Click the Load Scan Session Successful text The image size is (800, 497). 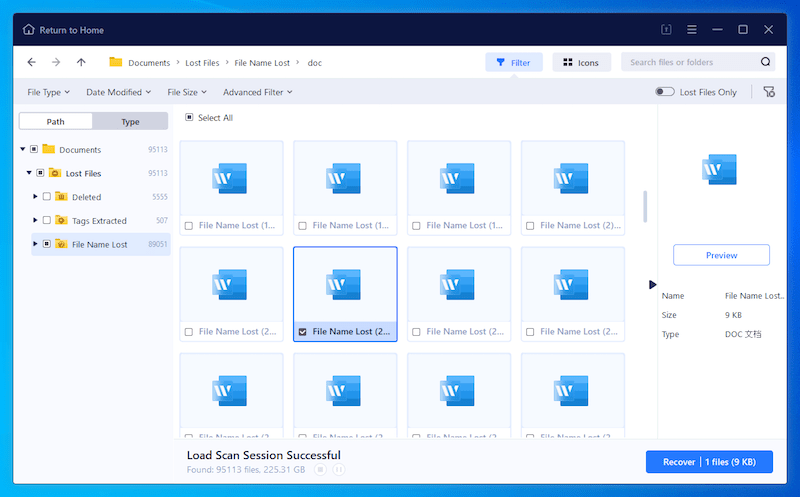point(263,455)
